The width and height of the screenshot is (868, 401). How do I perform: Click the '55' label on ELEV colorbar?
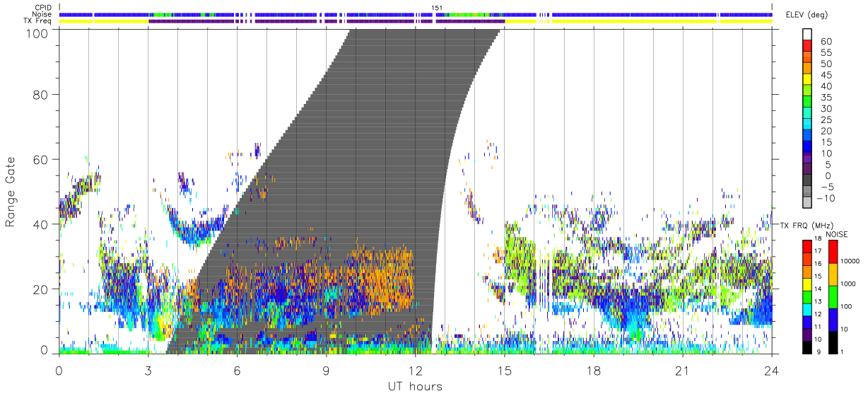(x=826, y=52)
